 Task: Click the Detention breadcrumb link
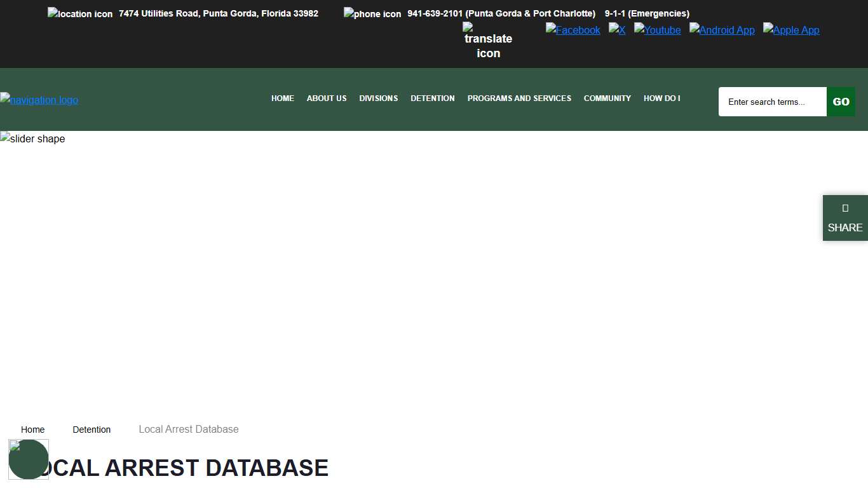tap(92, 430)
